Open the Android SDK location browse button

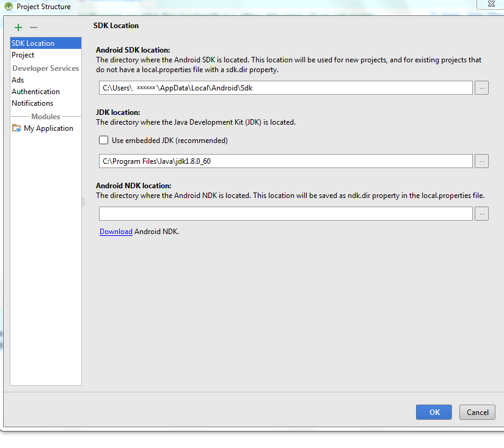[481, 87]
